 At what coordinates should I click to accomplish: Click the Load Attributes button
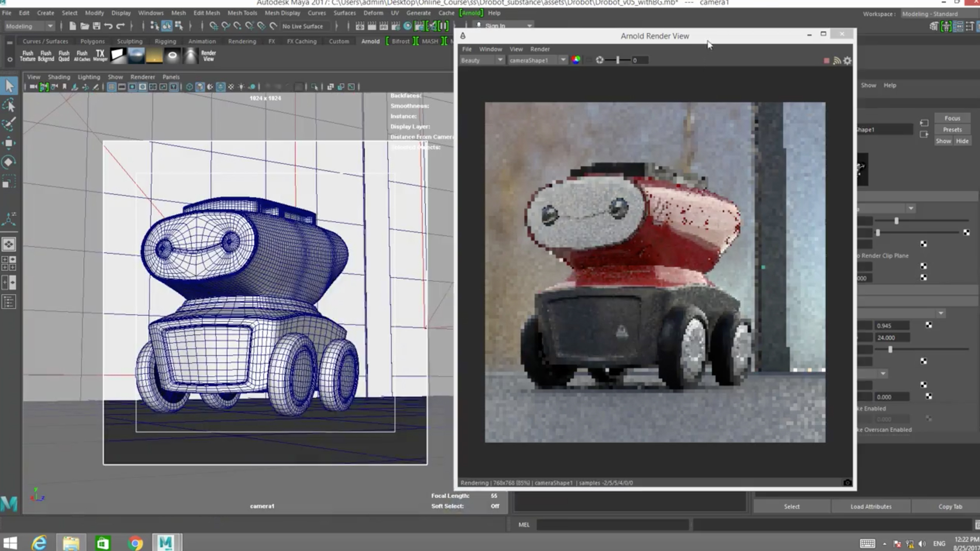870,506
